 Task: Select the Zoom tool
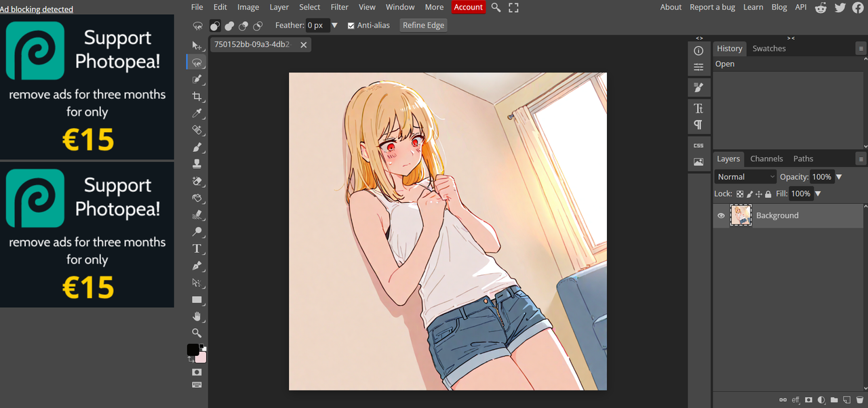click(x=197, y=333)
